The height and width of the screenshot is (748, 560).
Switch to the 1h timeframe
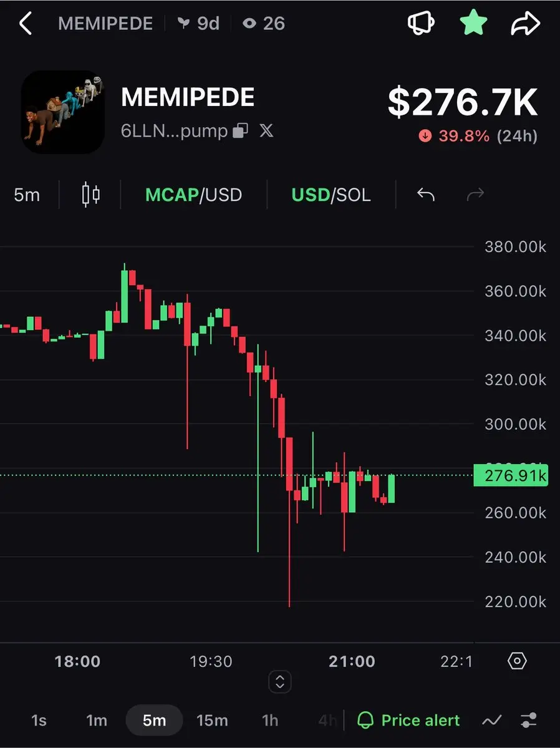[x=270, y=721]
